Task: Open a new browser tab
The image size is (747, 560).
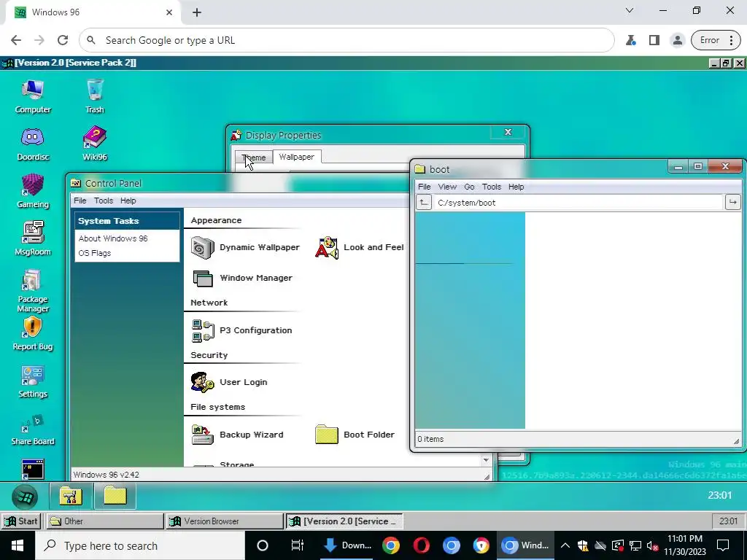Action: (x=197, y=12)
